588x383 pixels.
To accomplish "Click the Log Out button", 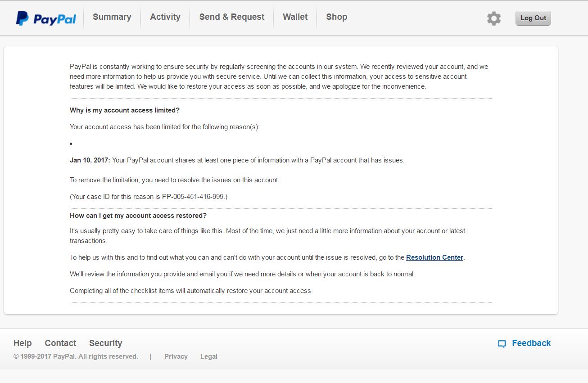I will 533,18.
